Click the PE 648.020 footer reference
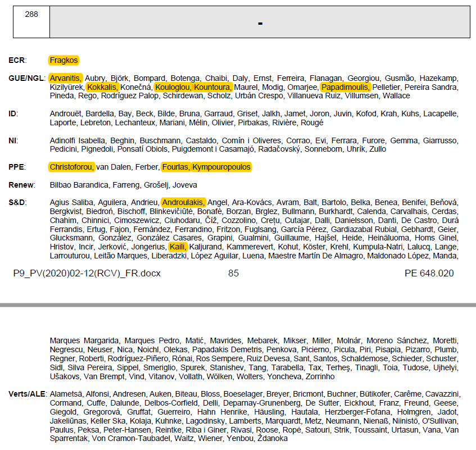The height and width of the screenshot is (450, 476). click(x=429, y=274)
